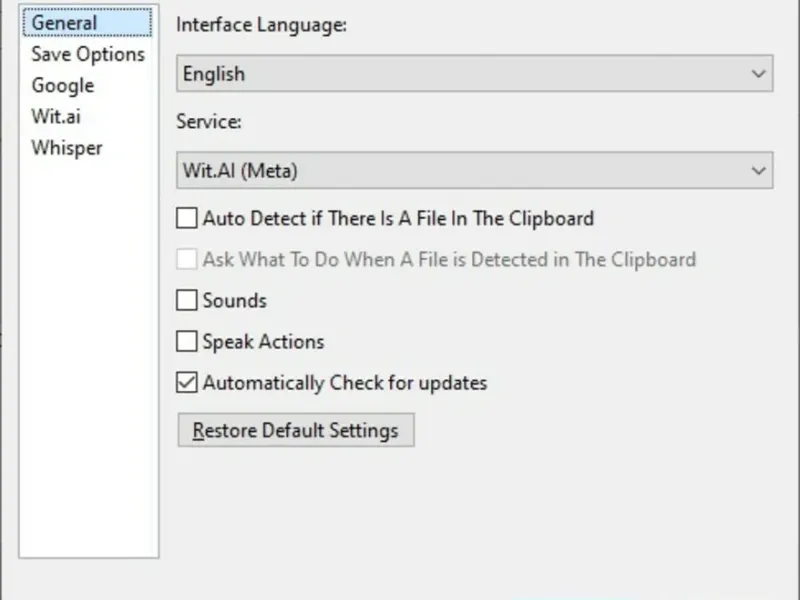
Task: Open the Save Options category
Action: (87, 54)
